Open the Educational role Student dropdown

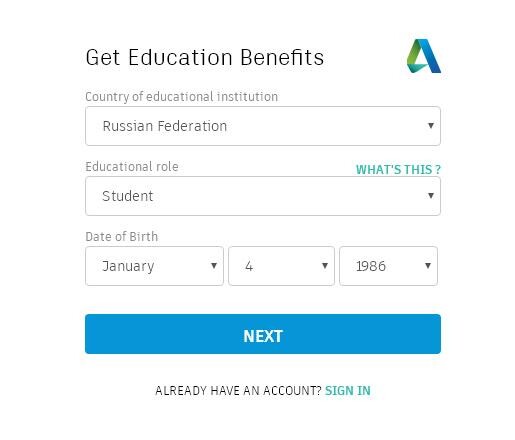coord(263,196)
